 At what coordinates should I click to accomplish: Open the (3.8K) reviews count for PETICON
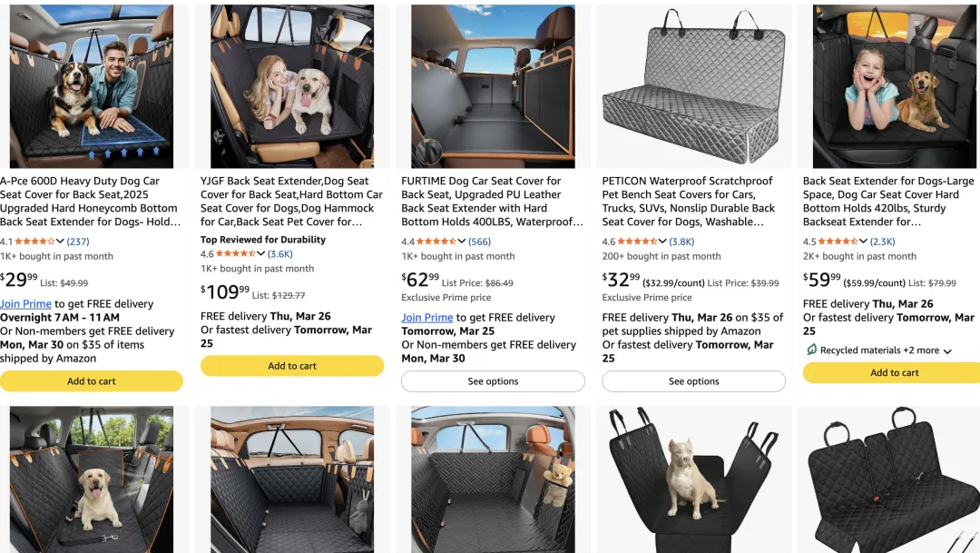tap(681, 242)
